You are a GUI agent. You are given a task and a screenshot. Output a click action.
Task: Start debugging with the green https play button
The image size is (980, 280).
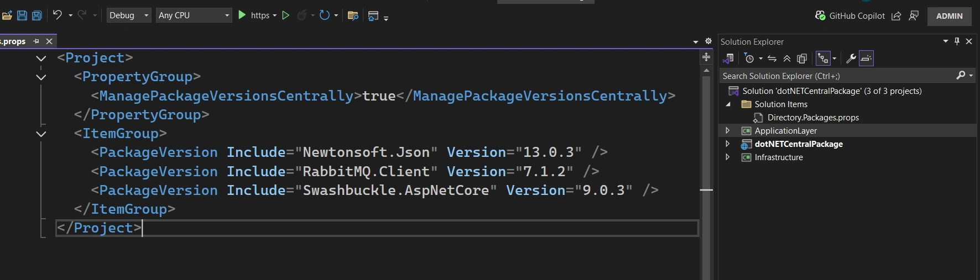(242, 15)
